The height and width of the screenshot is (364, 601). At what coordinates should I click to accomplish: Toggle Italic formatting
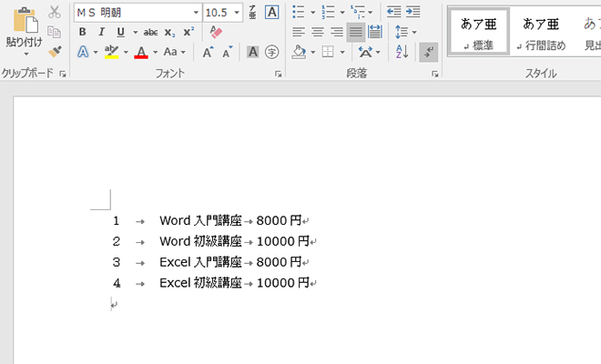101,32
